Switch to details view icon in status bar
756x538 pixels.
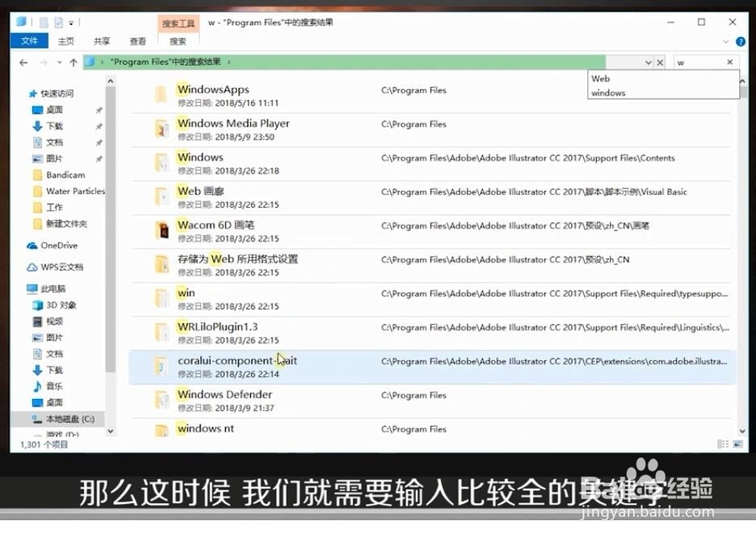tap(723, 444)
